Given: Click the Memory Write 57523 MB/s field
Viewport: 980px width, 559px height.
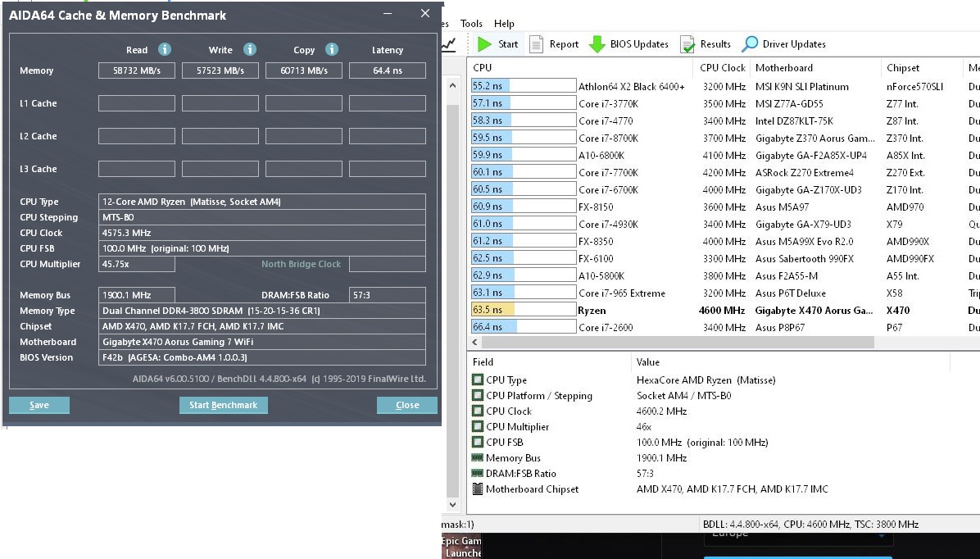Looking at the screenshot, I should click(x=220, y=70).
